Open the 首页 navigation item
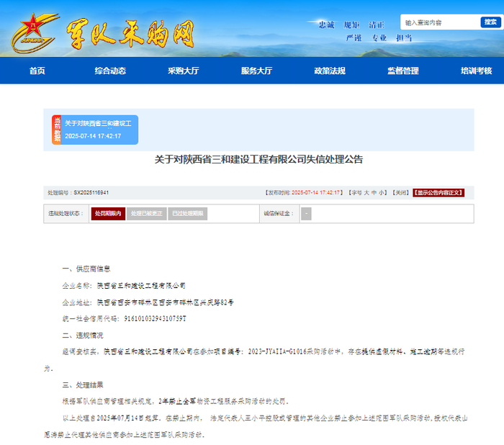504x445 pixels. click(x=37, y=71)
